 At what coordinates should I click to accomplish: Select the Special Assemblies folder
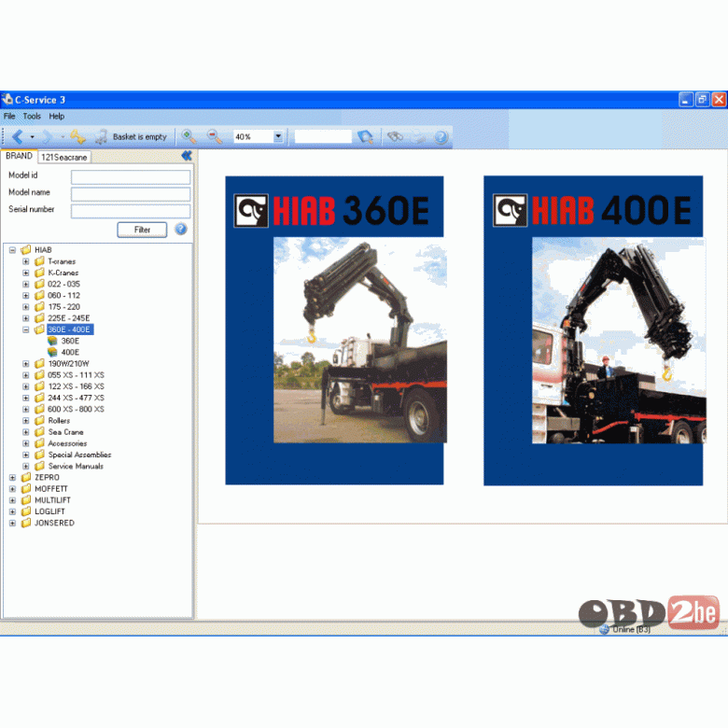point(79,455)
